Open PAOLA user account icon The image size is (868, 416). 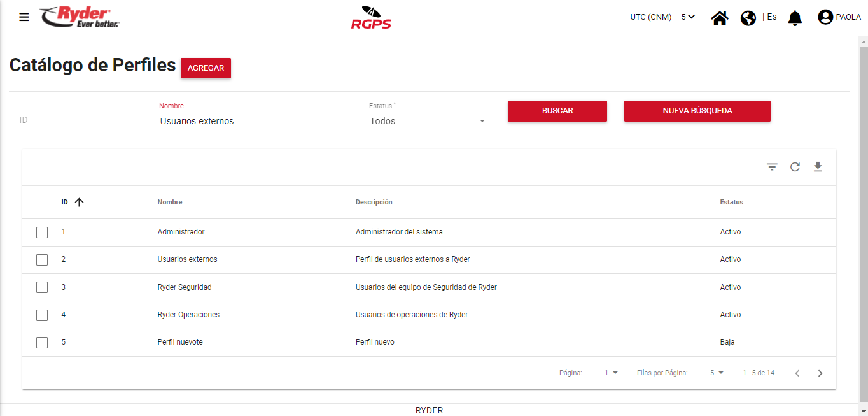click(825, 17)
